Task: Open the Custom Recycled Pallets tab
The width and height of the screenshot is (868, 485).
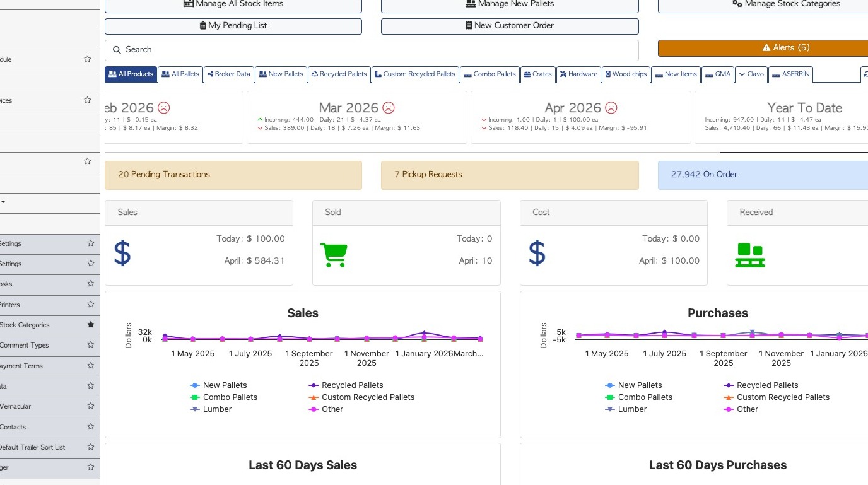Action: pyautogui.click(x=414, y=74)
